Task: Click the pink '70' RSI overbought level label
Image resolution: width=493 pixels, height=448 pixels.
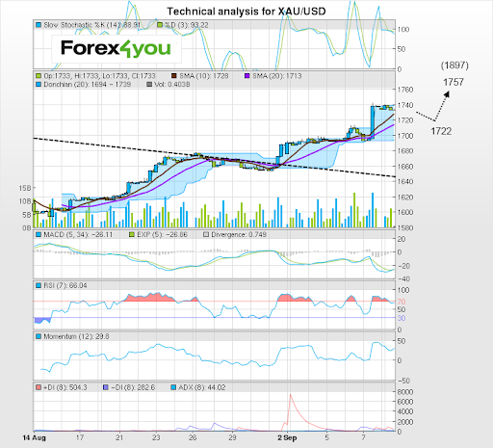Action: pyautogui.click(x=402, y=302)
